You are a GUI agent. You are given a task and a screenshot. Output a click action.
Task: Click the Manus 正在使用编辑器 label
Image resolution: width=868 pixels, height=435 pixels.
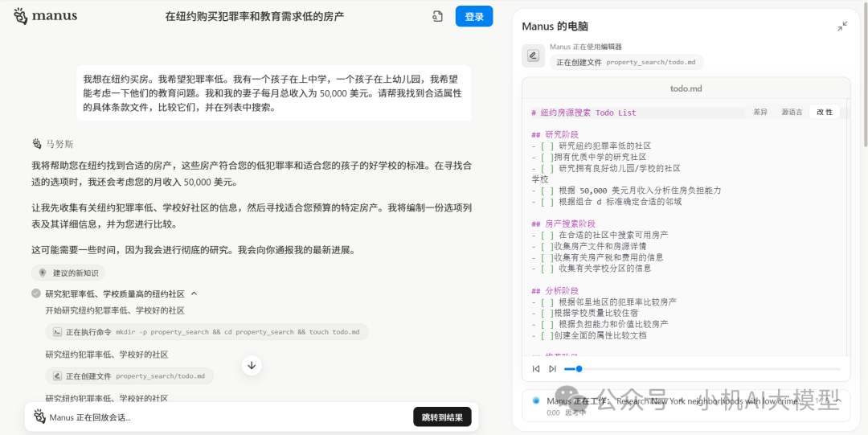coord(586,47)
